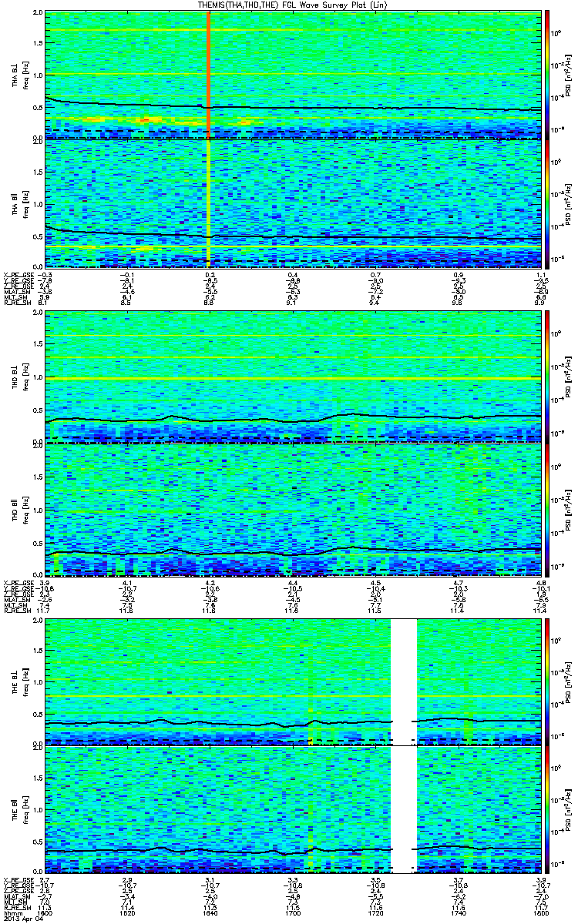Click the THE BL spectrogram panel
The image size is (578, 924).
pyautogui.click(x=293, y=681)
